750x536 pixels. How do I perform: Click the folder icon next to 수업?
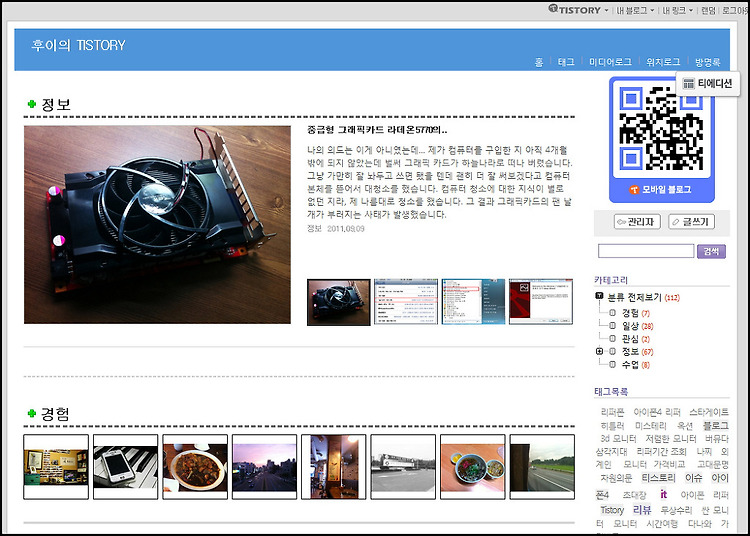point(612,364)
